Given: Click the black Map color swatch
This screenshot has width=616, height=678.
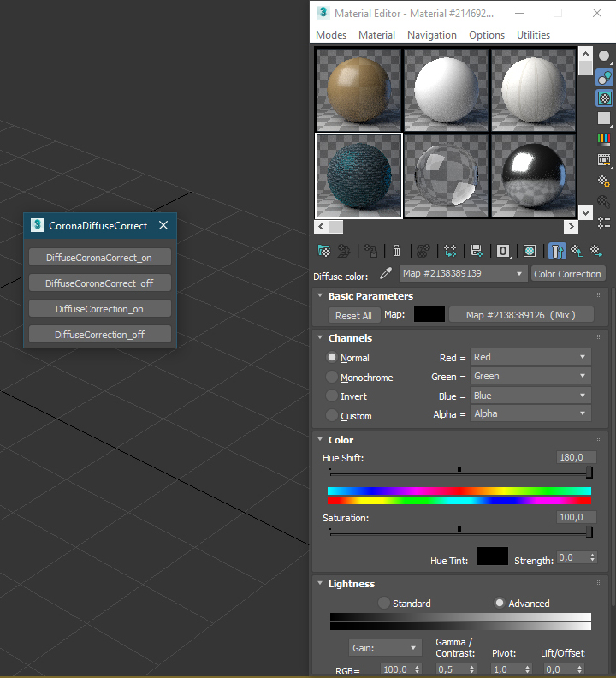Looking at the screenshot, I should [429, 314].
